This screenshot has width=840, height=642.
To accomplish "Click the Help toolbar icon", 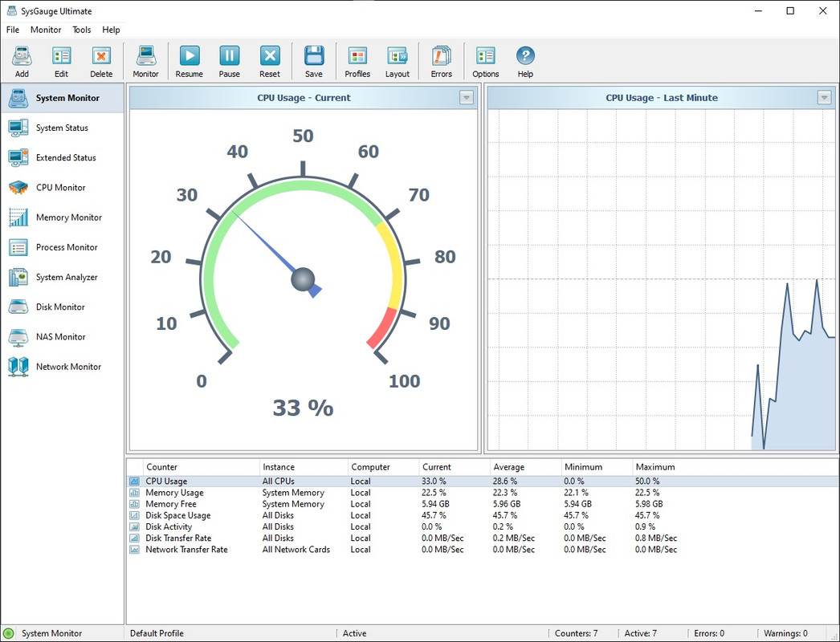I will (x=525, y=62).
